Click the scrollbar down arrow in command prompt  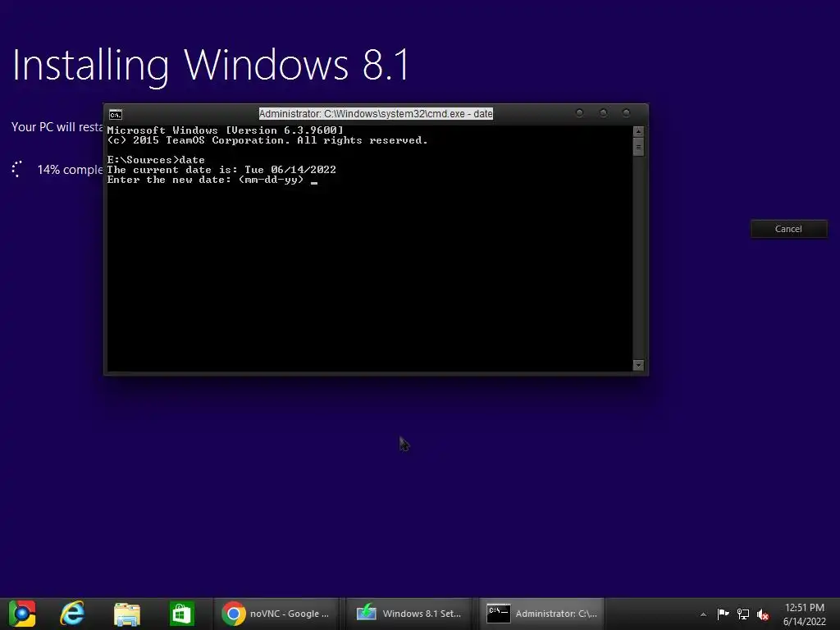click(x=638, y=365)
